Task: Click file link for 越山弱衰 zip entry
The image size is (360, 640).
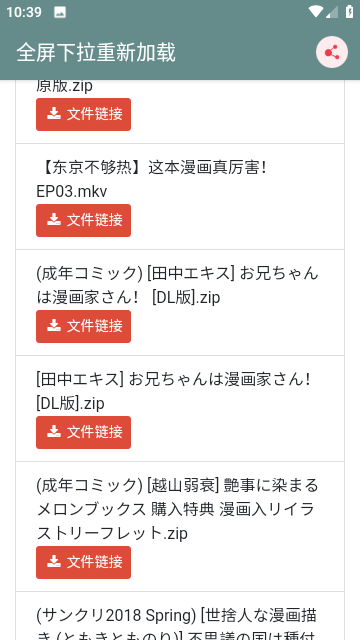Action: (x=83, y=562)
